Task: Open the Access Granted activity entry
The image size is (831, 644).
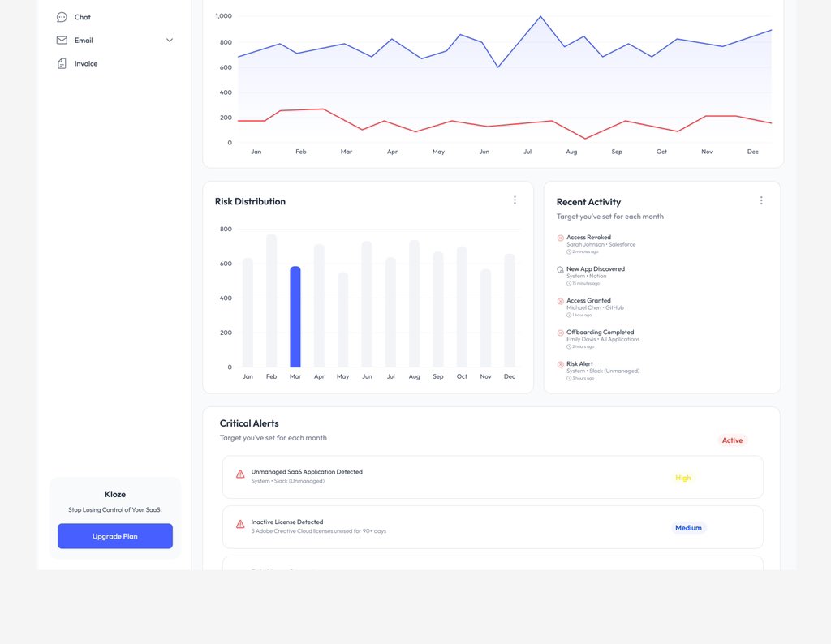Action: pyautogui.click(x=591, y=307)
